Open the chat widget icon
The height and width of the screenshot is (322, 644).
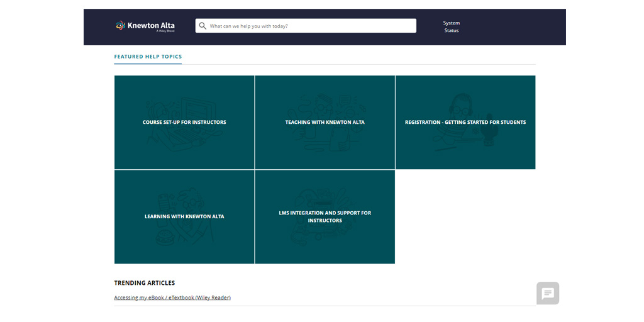[x=548, y=293]
